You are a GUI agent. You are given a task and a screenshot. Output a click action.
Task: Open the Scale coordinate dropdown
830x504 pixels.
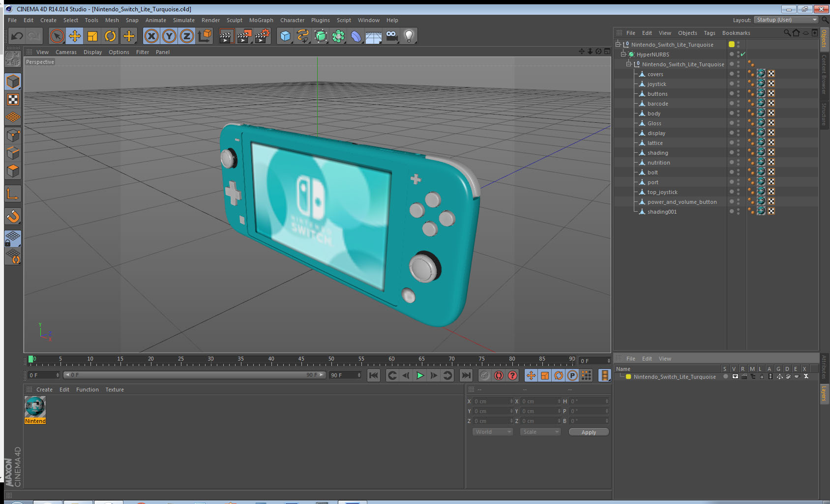[540, 432]
